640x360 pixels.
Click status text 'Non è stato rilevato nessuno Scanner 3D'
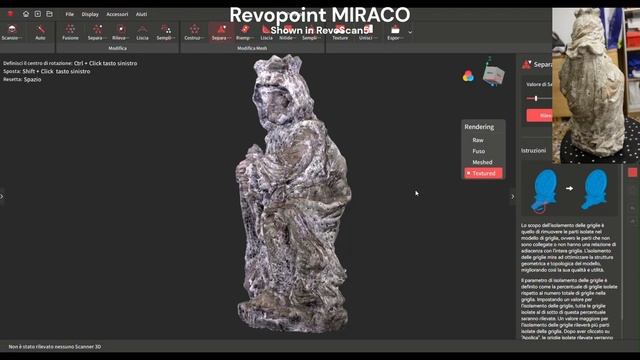click(55, 347)
